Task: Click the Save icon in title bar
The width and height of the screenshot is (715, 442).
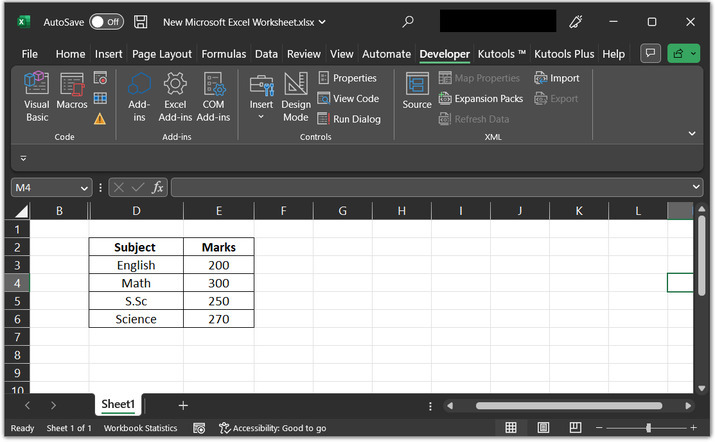Action: click(141, 21)
